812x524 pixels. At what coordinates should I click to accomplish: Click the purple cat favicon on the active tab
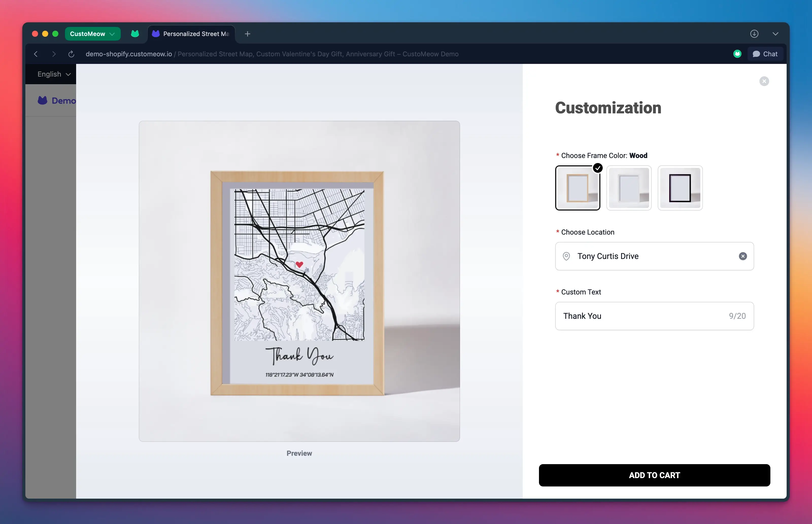tap(156, 33)
